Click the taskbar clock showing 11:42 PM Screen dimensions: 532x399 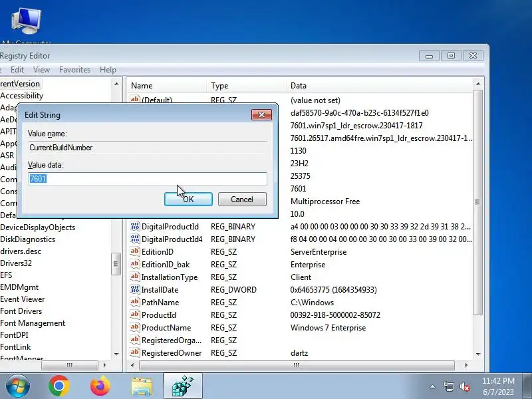tap(498, 386)
